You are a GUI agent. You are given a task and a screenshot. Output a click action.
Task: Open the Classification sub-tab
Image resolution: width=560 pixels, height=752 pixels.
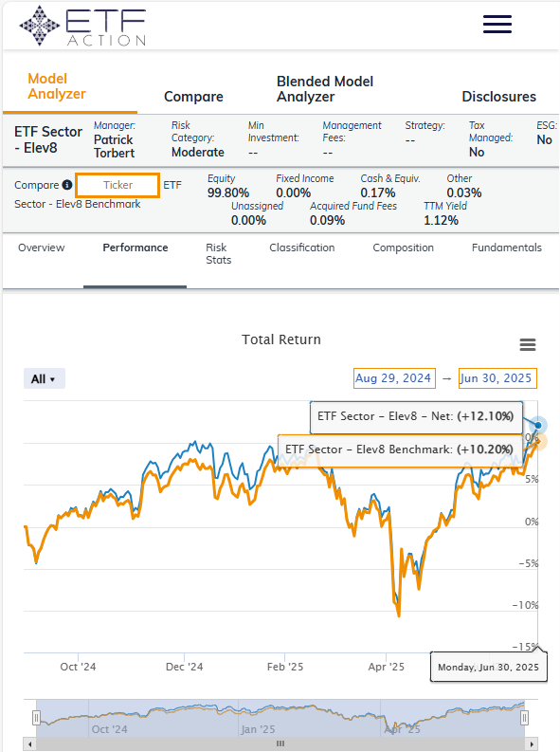[x=302, y=248]
